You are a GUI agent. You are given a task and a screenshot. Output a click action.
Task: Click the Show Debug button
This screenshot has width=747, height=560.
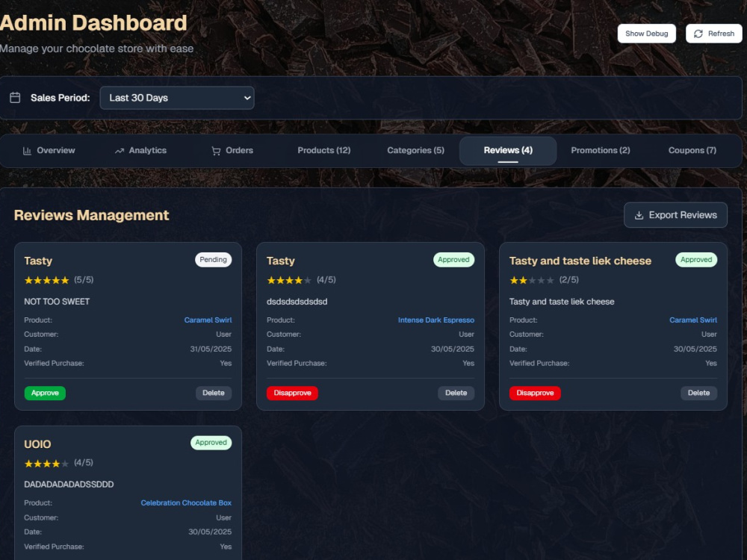coord(646,34)
